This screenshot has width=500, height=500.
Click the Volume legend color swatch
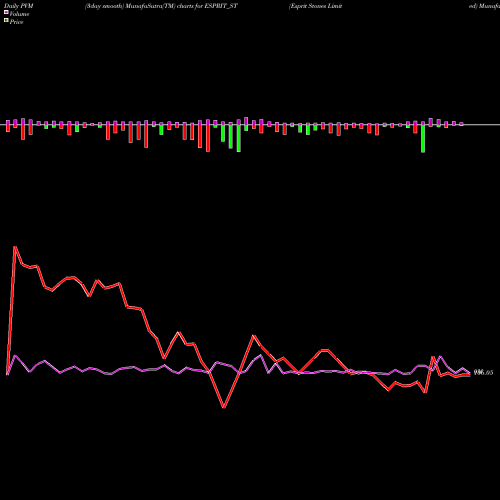6,13
